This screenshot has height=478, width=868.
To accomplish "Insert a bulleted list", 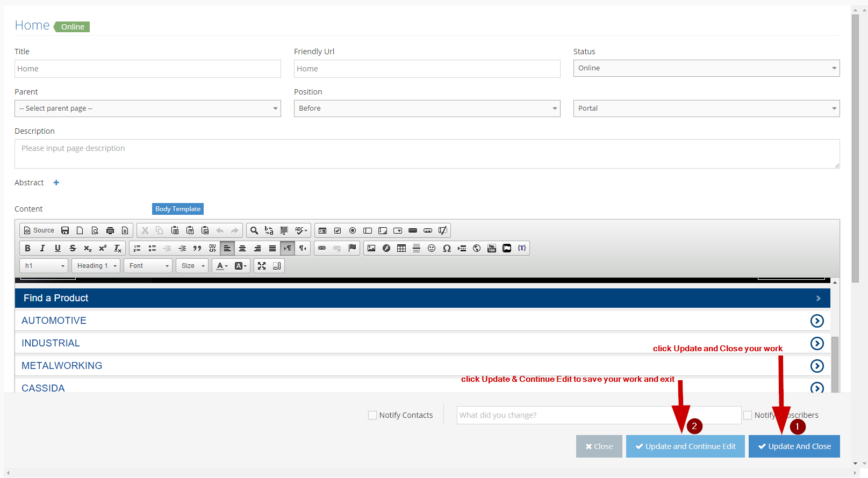I will click(x=152, y=248).
